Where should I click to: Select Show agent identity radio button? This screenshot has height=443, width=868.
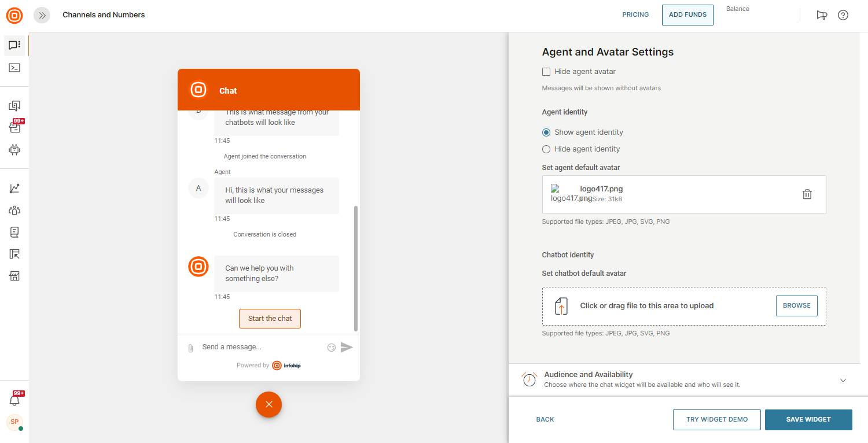546,132
